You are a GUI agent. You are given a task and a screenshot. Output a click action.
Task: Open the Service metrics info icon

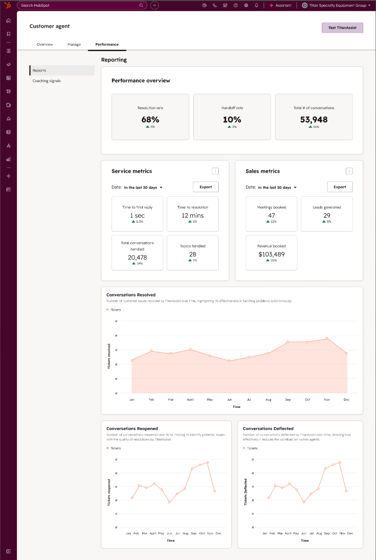tap(215, 171)
